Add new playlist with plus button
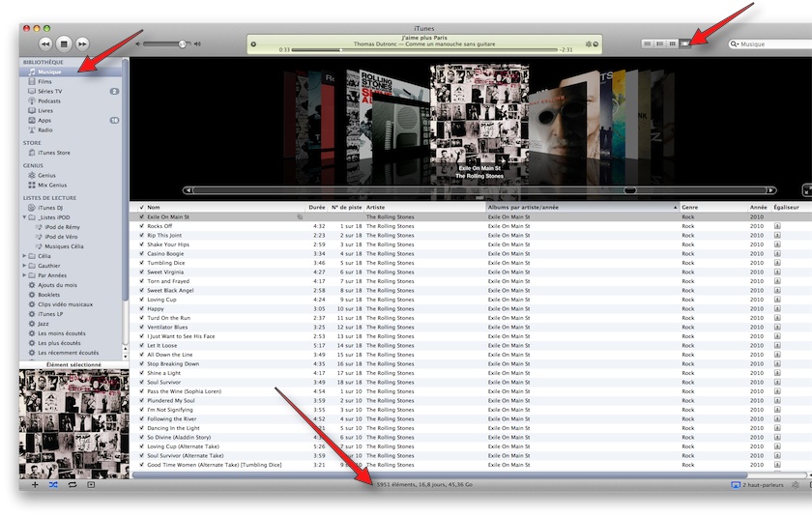This screenshot has height=517, width=812. click(x=35, y=484)
